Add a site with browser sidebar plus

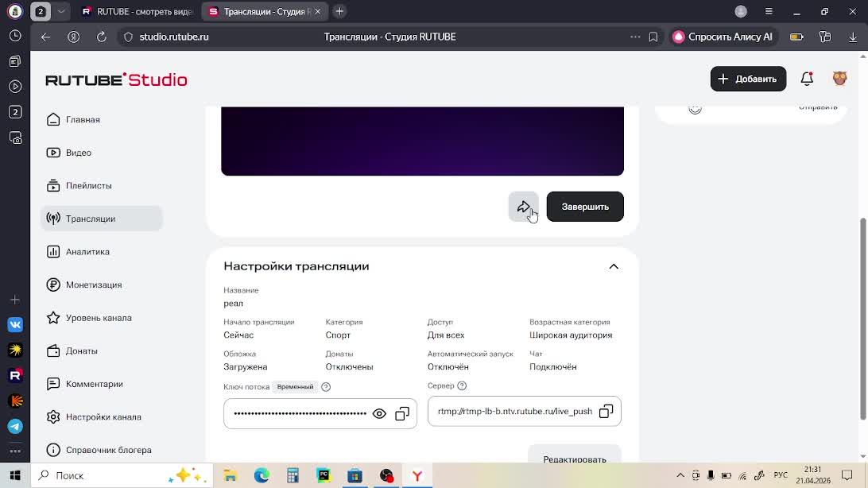pos(15,300)
